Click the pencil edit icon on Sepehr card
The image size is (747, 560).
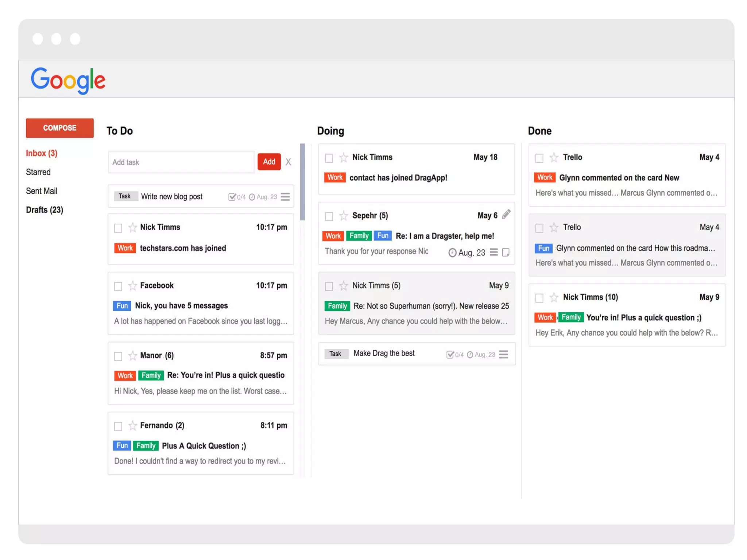(506, 214)
